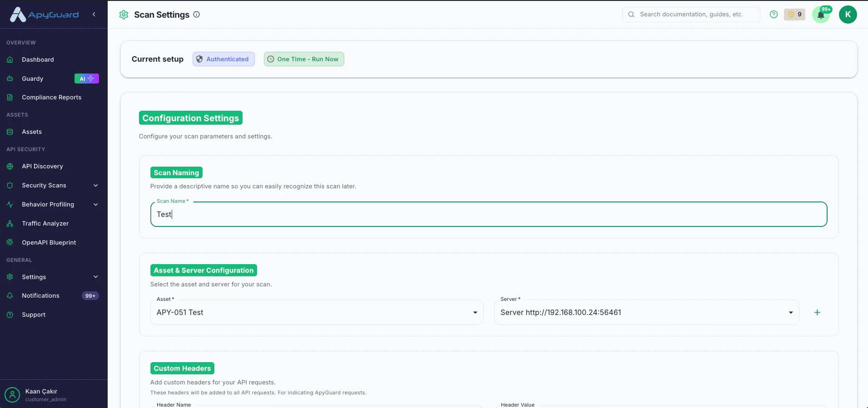Expand the Behavior Profiling submenu chevron
Image resolution: width=868 pixels, height=408 pixels.
[x=96, y=204]
